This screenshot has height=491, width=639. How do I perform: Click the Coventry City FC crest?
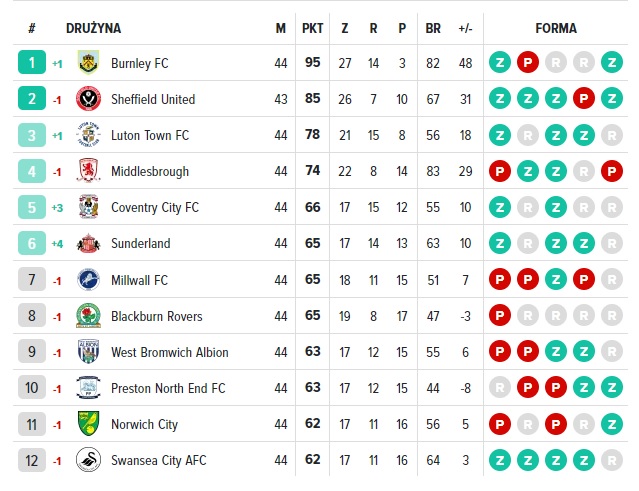[88, 207]
